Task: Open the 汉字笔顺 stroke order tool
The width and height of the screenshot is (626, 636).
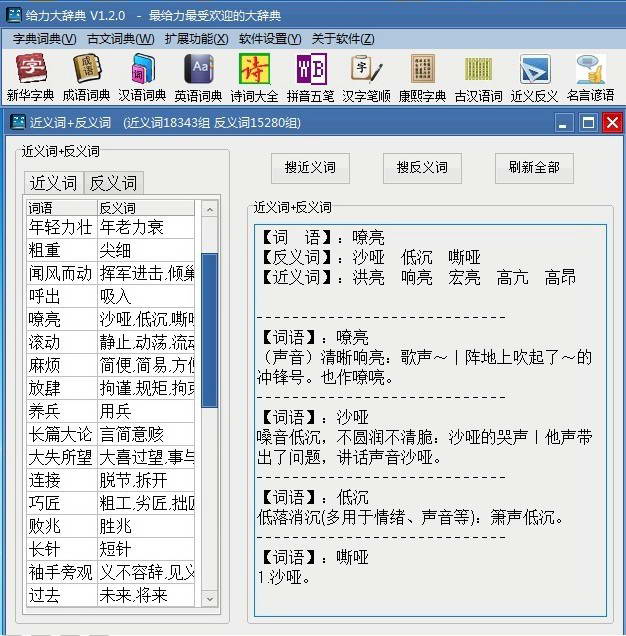Action: coord(366,77)
